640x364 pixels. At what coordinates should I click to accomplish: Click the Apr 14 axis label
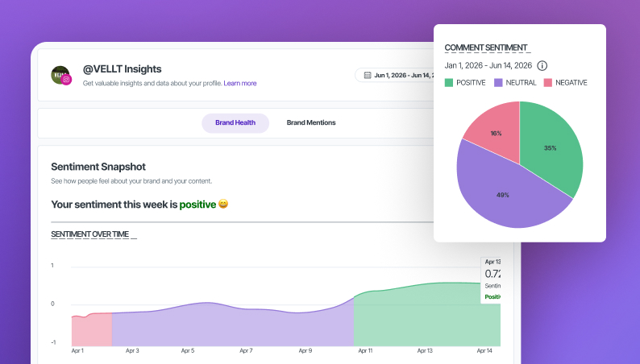(x=484, y=350)
